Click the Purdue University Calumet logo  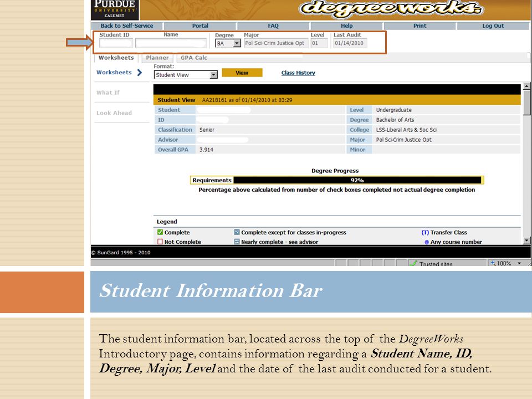click(115, 9)
